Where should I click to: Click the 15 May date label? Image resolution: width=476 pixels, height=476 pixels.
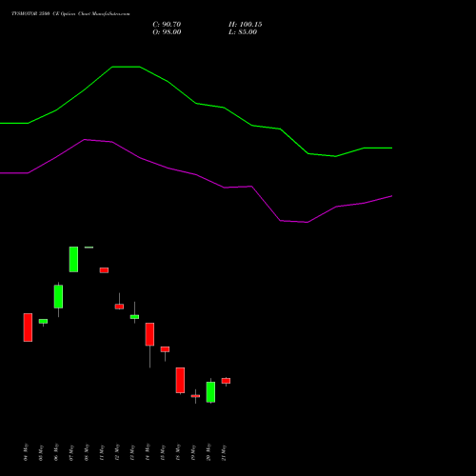click(163, 452)
